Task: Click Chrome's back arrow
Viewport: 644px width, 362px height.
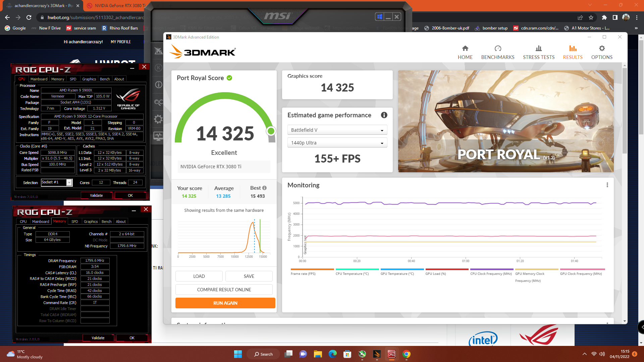Action: click(7, 17)
